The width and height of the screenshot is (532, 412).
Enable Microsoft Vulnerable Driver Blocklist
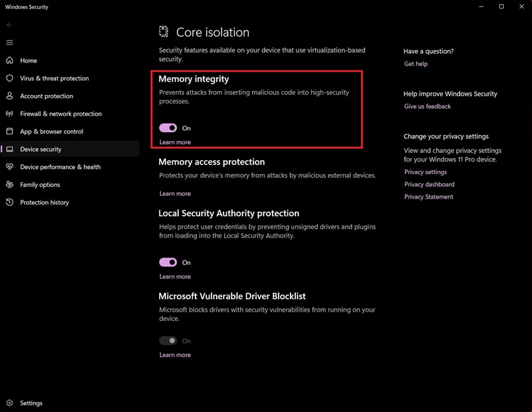tap(169, 340)
